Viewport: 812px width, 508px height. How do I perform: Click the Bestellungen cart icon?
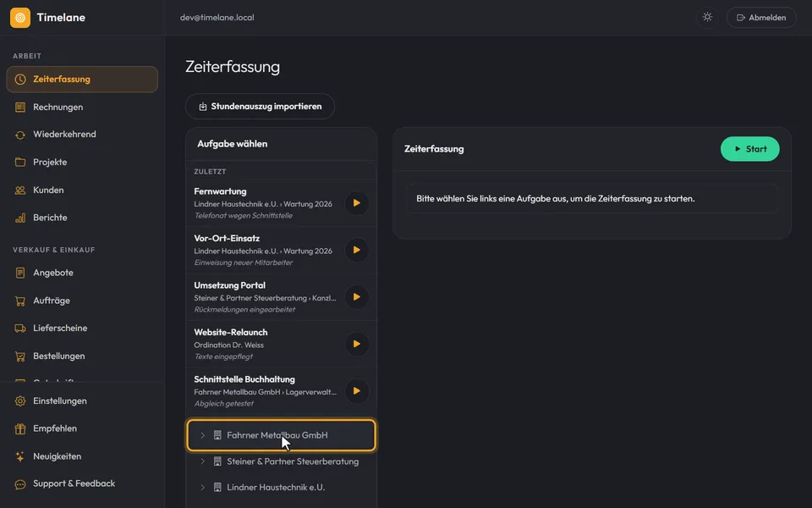pos(20,356)
